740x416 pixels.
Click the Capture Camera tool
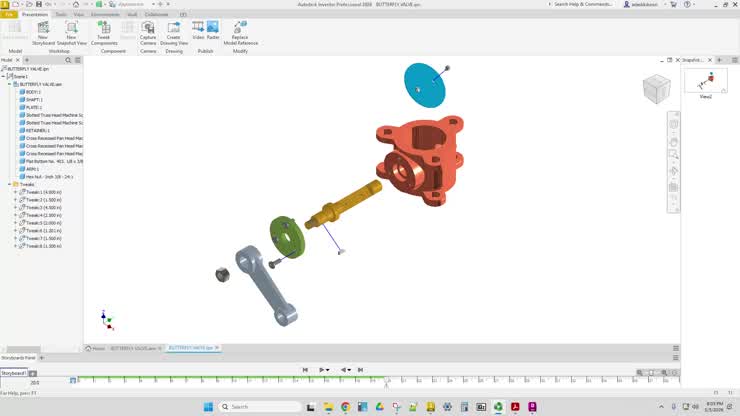[x=148, y=33]
